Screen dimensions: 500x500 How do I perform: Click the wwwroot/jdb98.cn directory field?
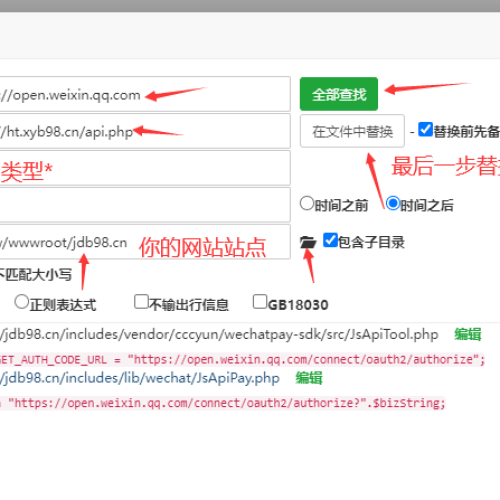[x=145, y=242]
